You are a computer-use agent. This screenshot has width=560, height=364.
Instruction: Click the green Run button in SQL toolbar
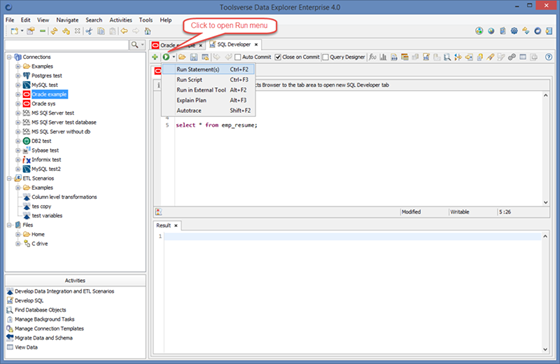pos(166,57)
